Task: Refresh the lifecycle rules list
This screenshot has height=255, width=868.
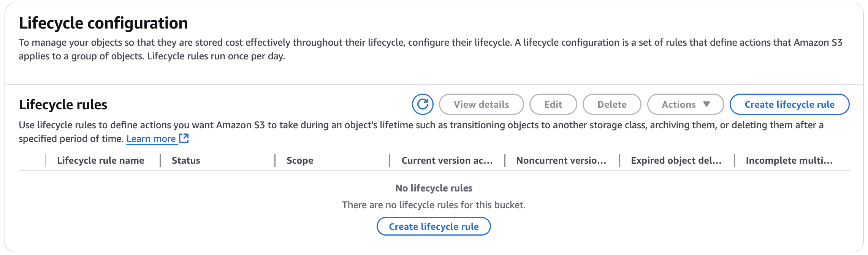Action: 423,104
